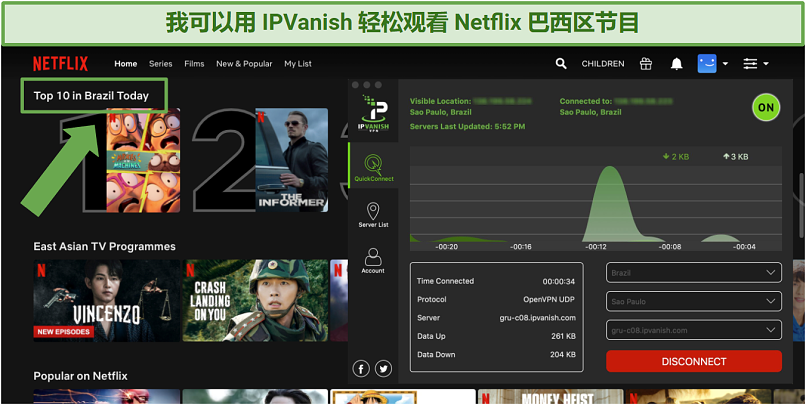Open IPVanish Twitter icon
Image resolution: width=806 pixels, height=405 pixels.
coord(383,369)
